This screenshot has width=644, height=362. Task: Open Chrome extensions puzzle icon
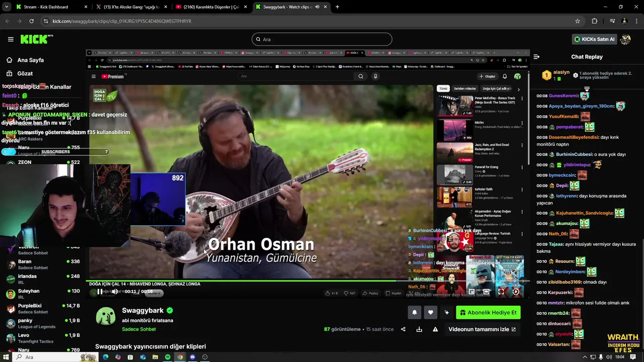click(594, 21)
